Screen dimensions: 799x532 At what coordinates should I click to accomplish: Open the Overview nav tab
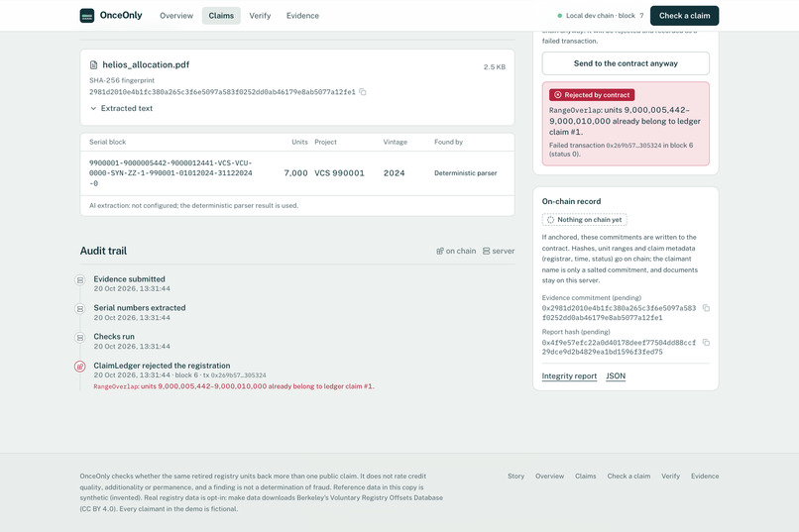176,16
